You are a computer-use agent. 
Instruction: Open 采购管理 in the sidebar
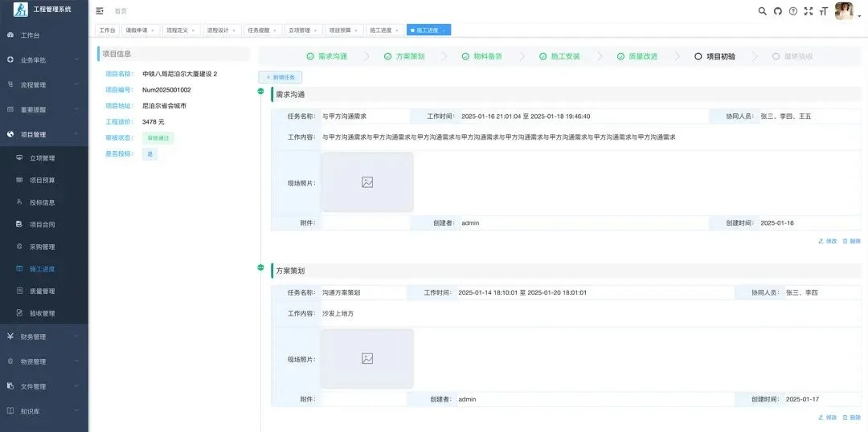coord(43,247)
